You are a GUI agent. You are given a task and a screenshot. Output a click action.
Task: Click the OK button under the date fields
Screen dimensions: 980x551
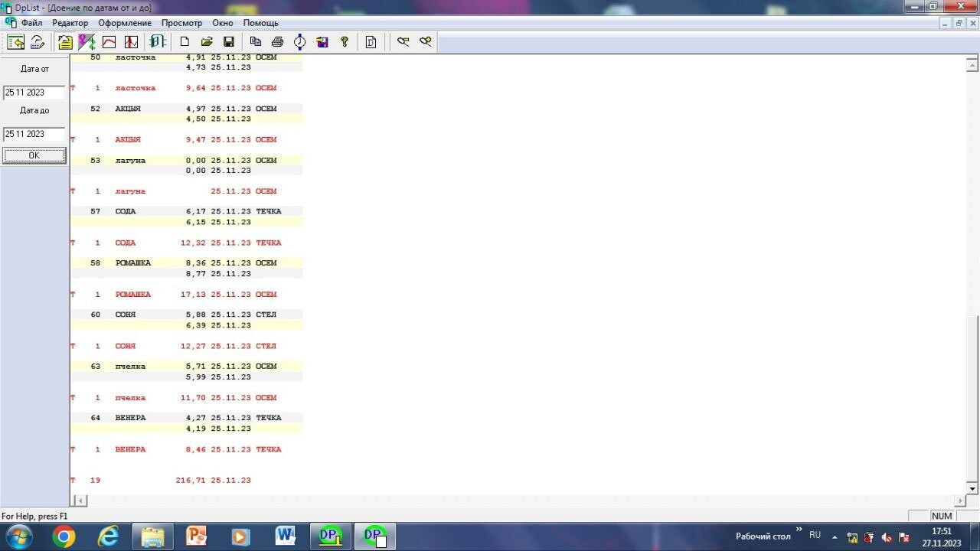point(34,155)
